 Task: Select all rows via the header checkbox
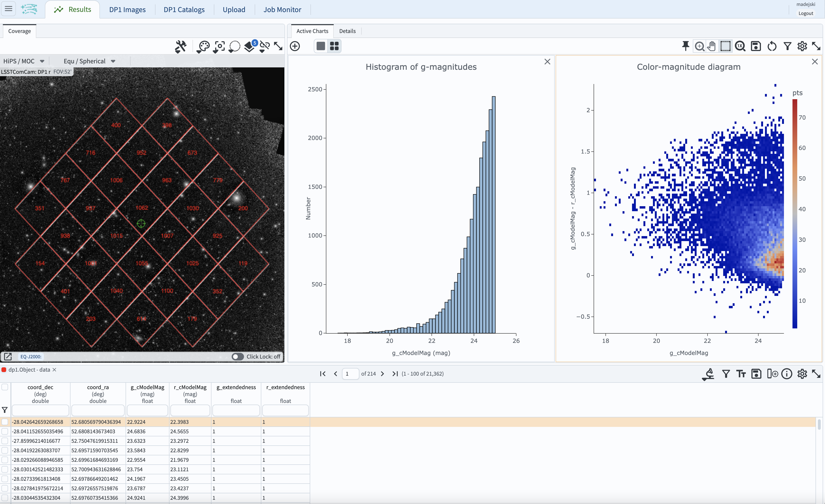(5, 387)
